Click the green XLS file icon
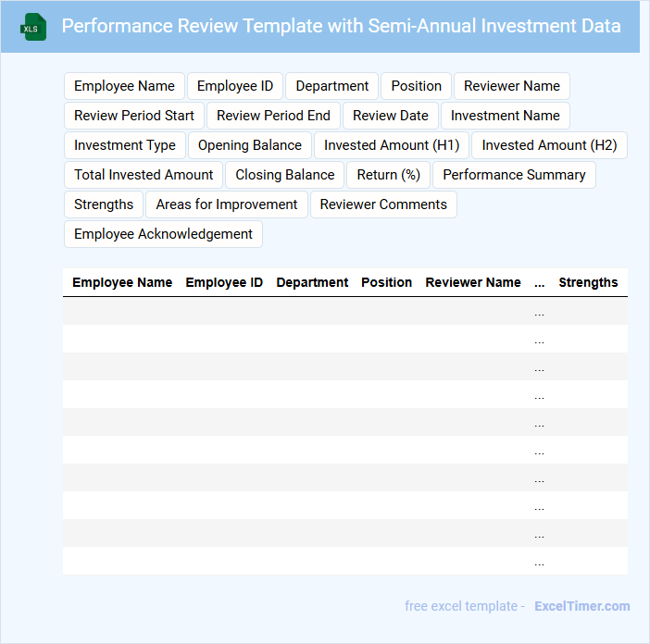The width and height of the screenshot is (650, 644). click(33, 27)
